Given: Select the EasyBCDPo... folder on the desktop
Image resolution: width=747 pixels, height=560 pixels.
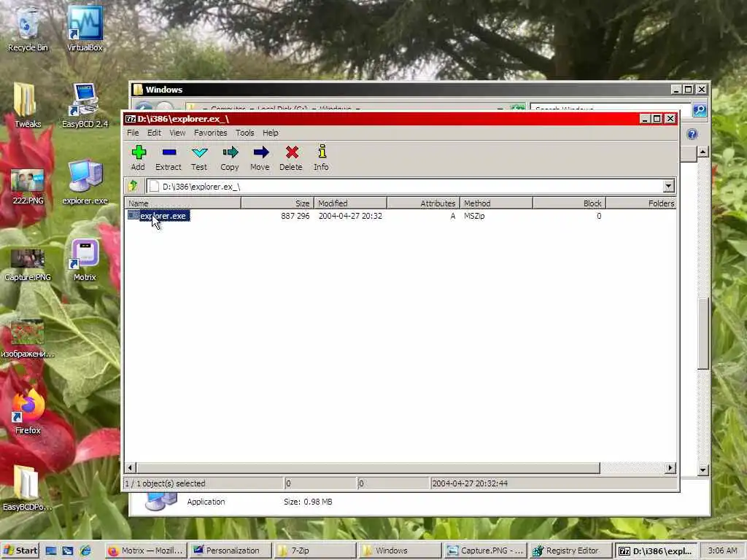Looking at the screenshot, I should click(x=27, y=489).
